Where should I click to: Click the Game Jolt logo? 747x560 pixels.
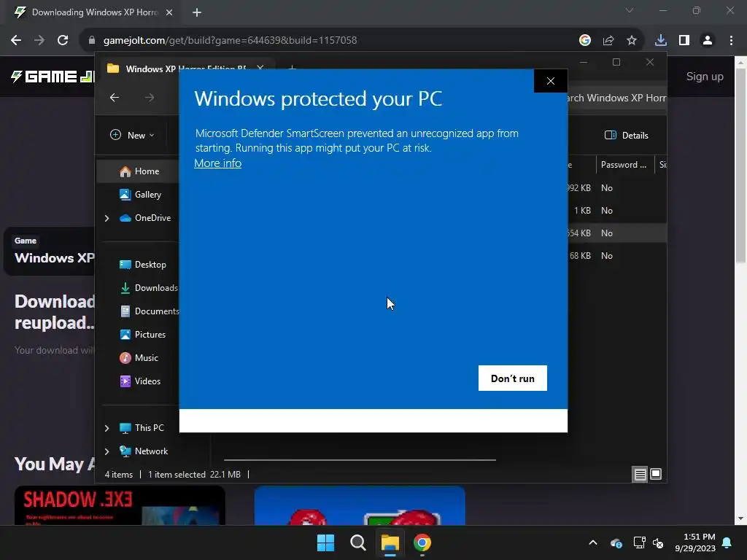(53, 76)
